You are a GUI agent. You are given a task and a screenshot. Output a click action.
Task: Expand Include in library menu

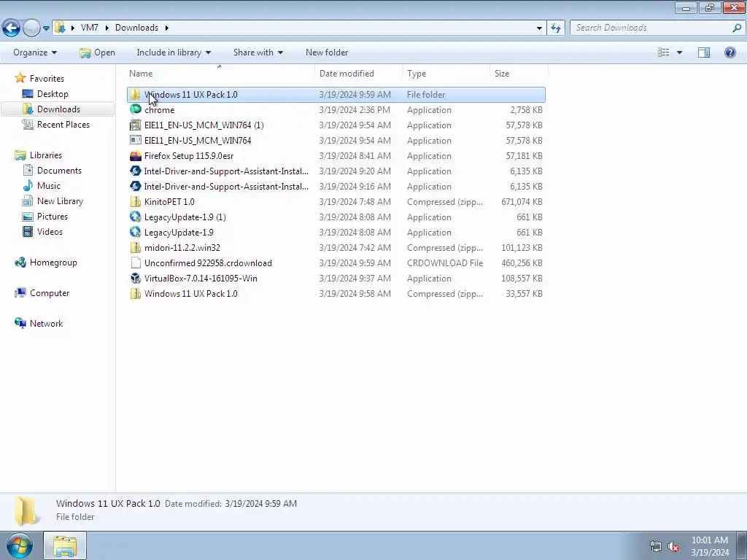click(x=174, y=52)
